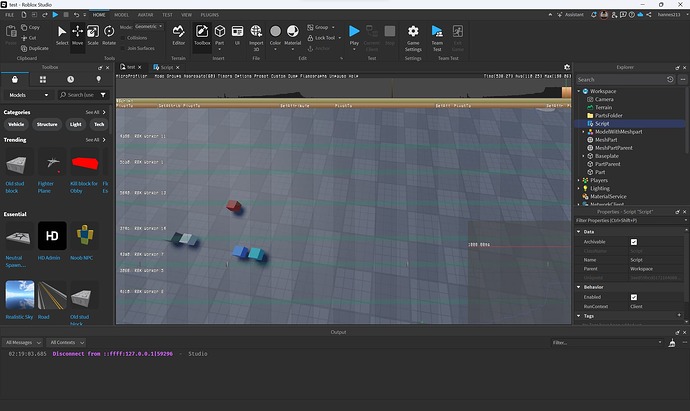This screenshot has height=411, width=690.
Task: Open the viewport settings gear icon
Action: pyautogui.click(x=567, y=67)
